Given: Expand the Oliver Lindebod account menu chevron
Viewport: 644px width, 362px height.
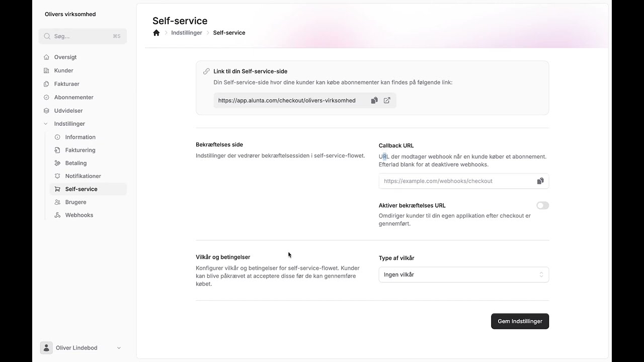Looking at the screenshot, I should tap(119, 348).
